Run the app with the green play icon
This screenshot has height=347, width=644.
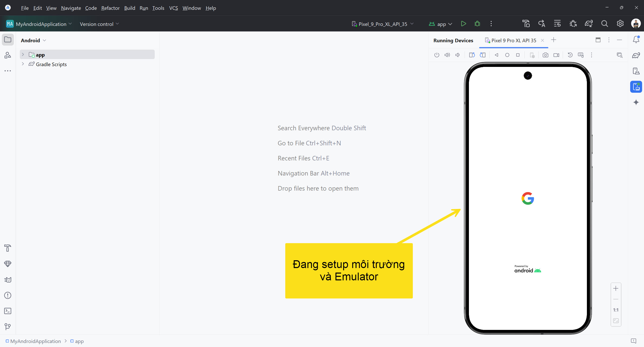(463, 24)
